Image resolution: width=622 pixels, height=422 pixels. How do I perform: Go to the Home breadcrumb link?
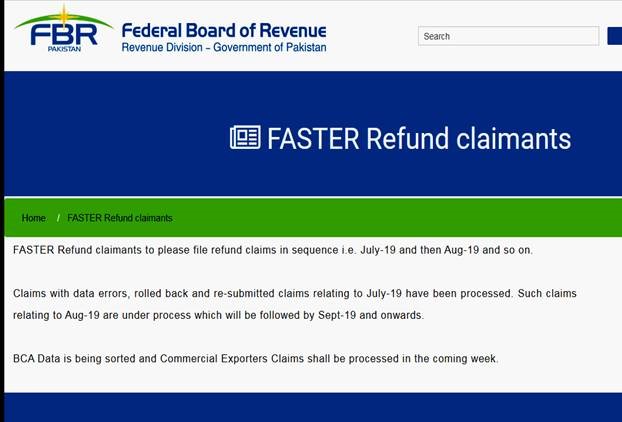click(x=34, y=218)
